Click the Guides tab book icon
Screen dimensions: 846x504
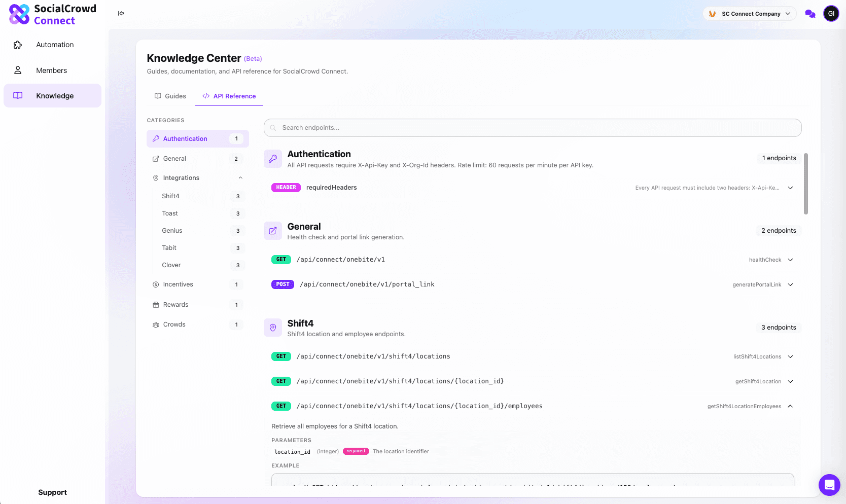[158, 96]
